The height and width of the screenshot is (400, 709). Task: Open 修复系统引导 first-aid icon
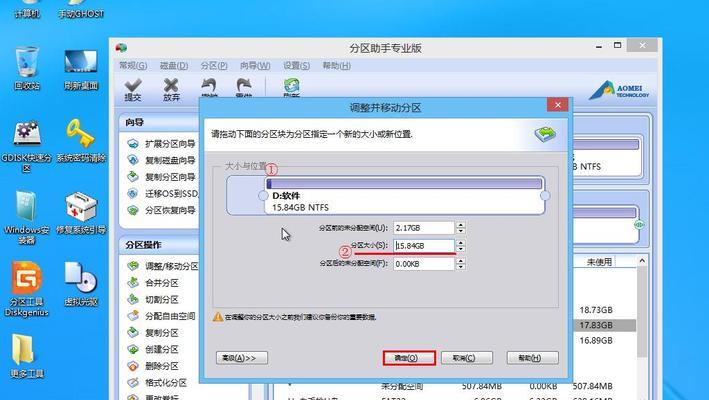81,213
